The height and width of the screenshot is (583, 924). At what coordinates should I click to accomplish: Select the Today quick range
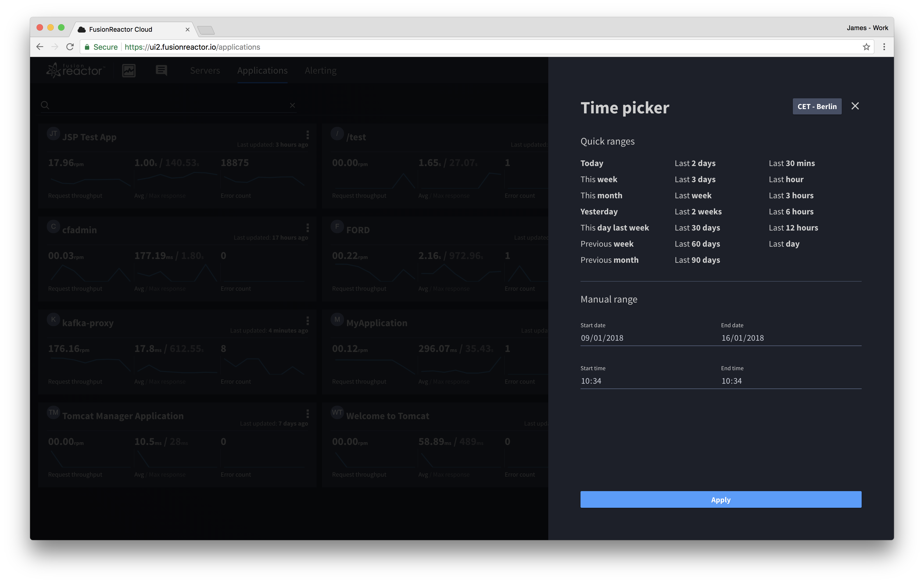point(592,163)
